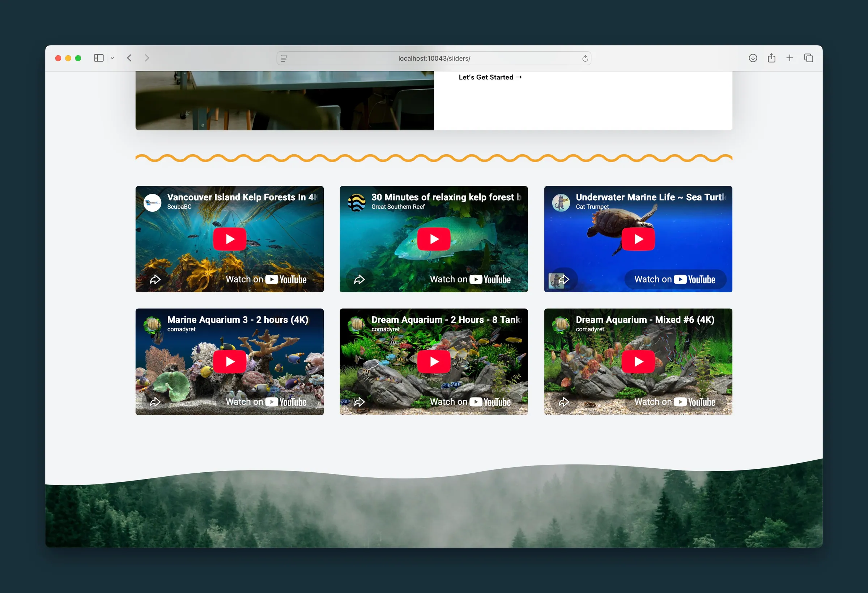Image resolution: width=868 pixels, height=593 pixels.
Task: Go back to the previous page
Action: coord(129,58)
